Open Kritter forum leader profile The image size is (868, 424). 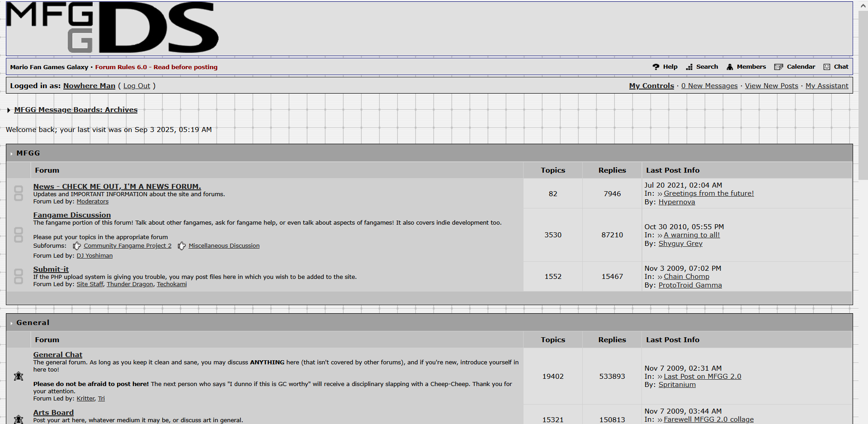coord(85,399)
